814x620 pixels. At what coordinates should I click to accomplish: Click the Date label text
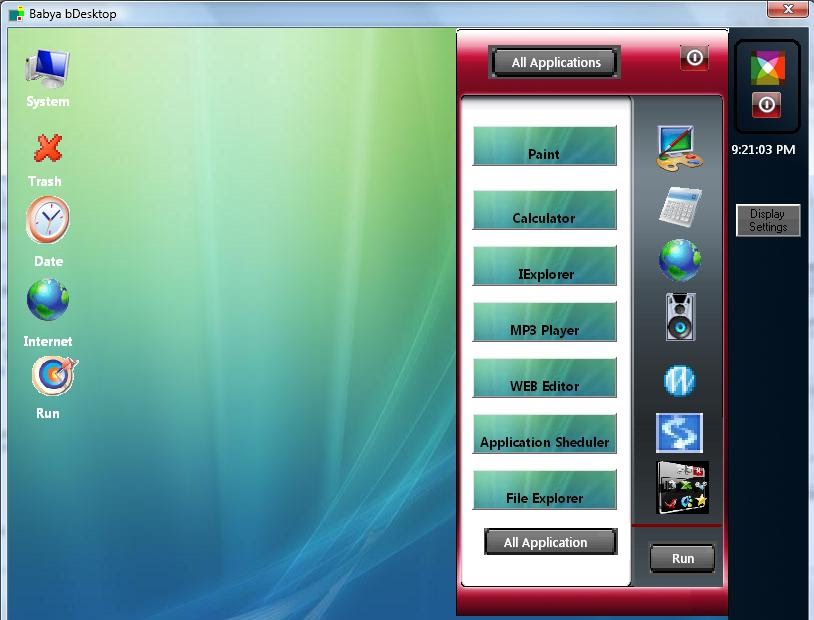[x=48, y=261]
